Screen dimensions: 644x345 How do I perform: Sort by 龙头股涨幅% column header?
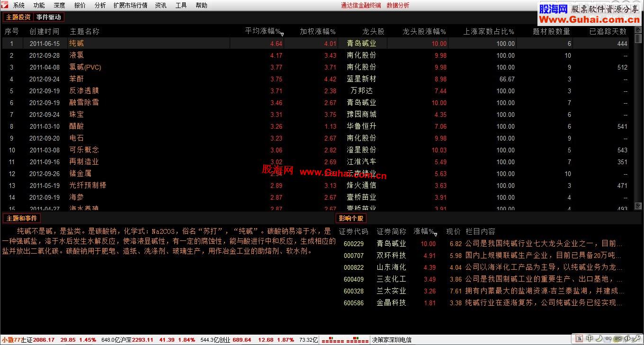(424, 31)
